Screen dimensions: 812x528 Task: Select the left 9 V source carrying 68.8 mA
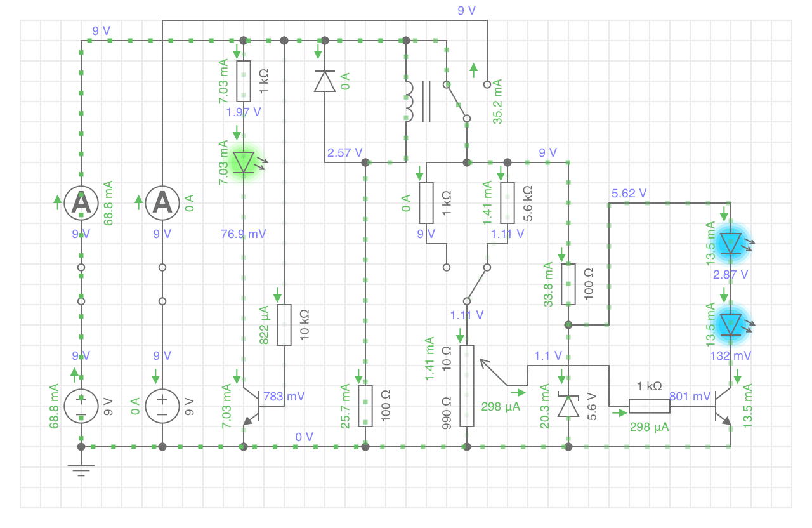(81, 406)
